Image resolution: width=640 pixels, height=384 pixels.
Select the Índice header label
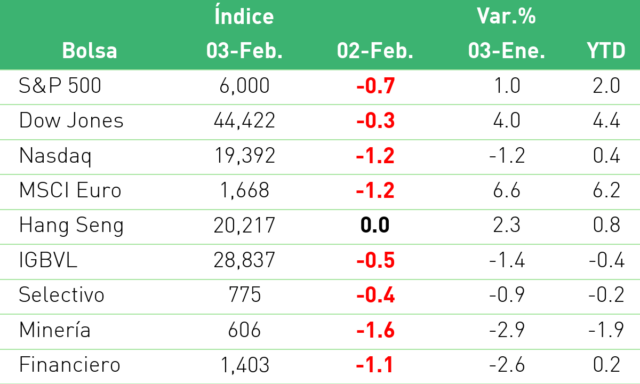(x=244, y=17)
